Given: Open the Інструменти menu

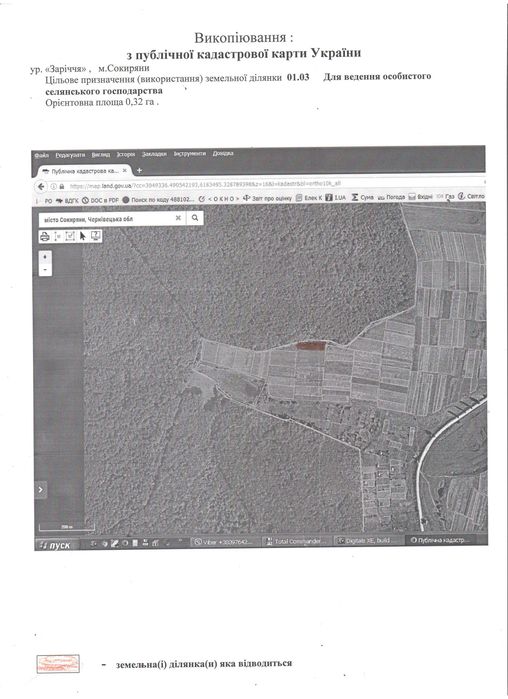Looking at the screenshot, I should click(x=190, y=153).
